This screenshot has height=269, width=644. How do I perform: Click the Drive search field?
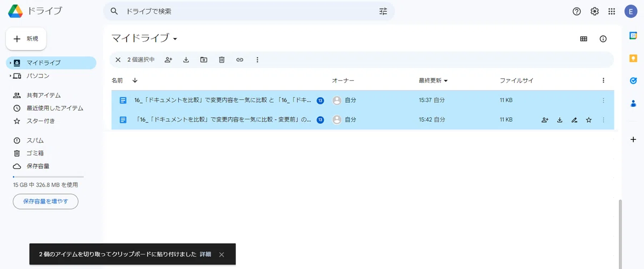[249, 11]
